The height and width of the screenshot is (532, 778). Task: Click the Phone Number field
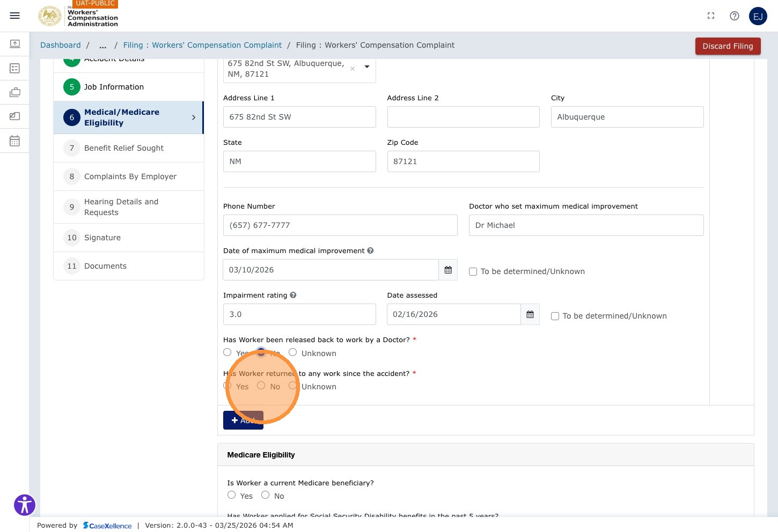coord(340,225)
